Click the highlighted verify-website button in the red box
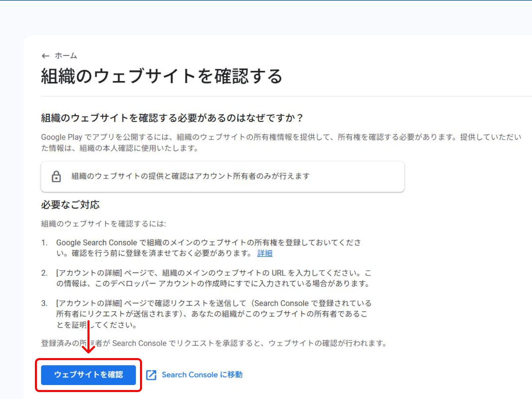Screen dimensions: 532x399 pos(89,375)
